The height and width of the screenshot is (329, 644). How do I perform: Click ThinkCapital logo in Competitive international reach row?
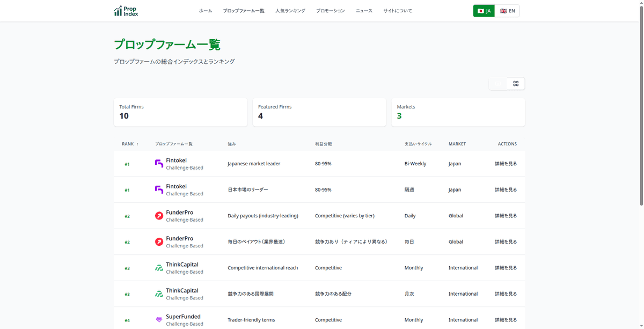coord(159,268)
